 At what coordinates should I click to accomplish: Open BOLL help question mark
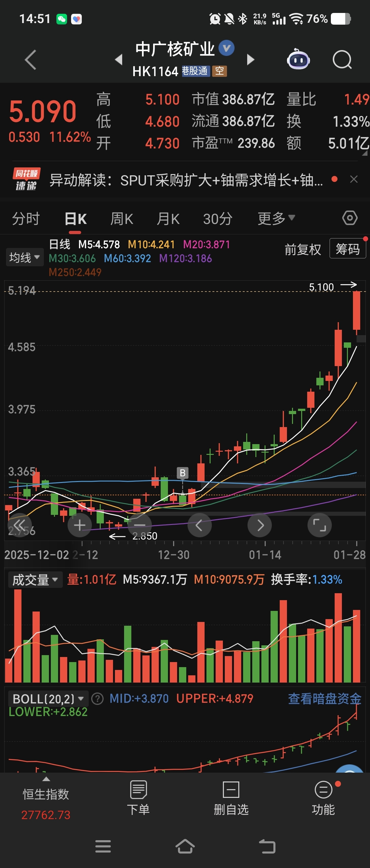(97, 699)
